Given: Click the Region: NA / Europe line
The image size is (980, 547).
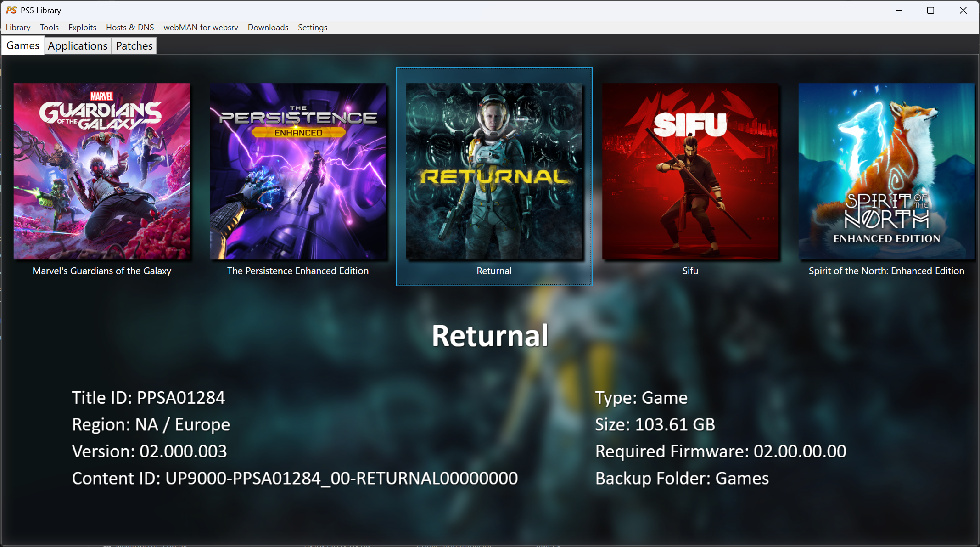Looking at the screenshot, I should tap(151, 425).
